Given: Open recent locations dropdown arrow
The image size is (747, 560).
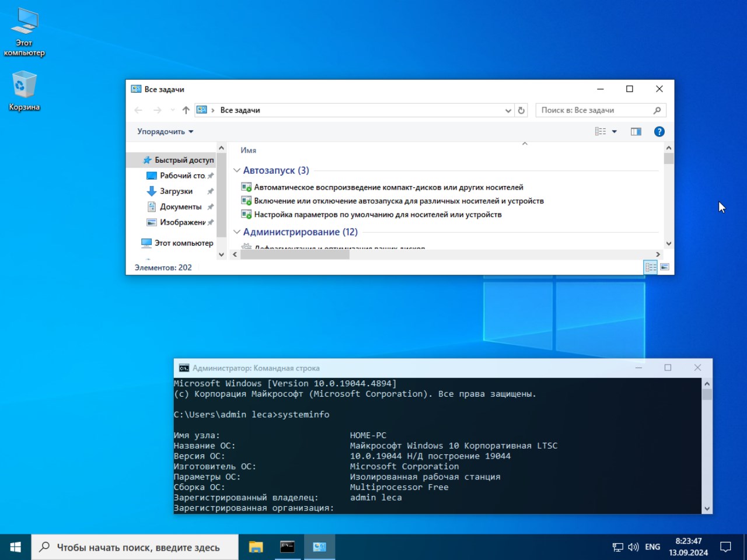Looking at the screenshot, I should point(172,110).
